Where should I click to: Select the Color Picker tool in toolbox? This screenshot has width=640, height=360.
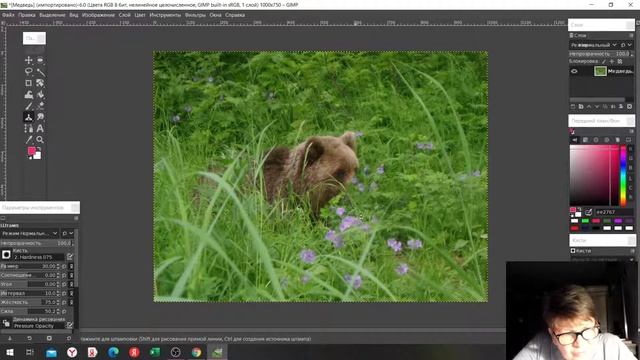pyautogui.click(x=29, y=140)
